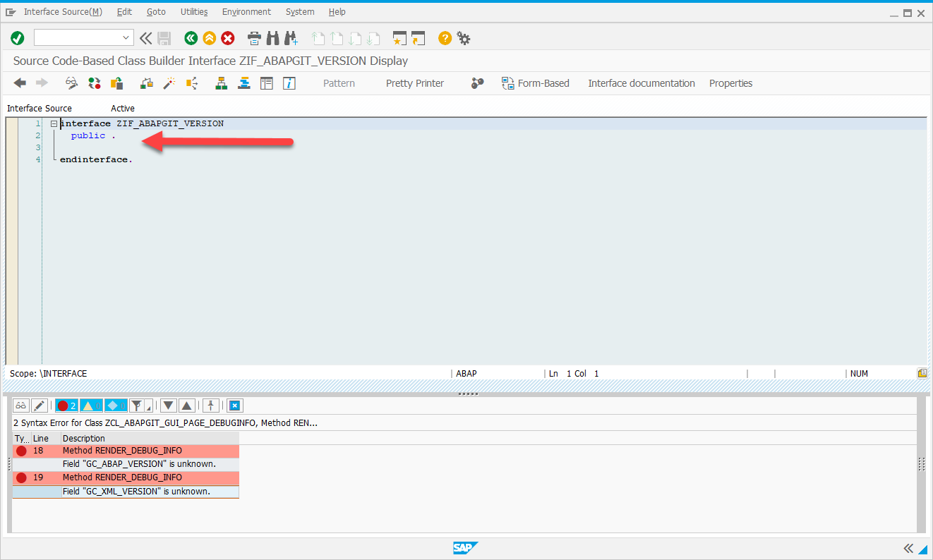Click the Pattern button
The height and width of the screenshot is (560, 933).
coord(339,83)
